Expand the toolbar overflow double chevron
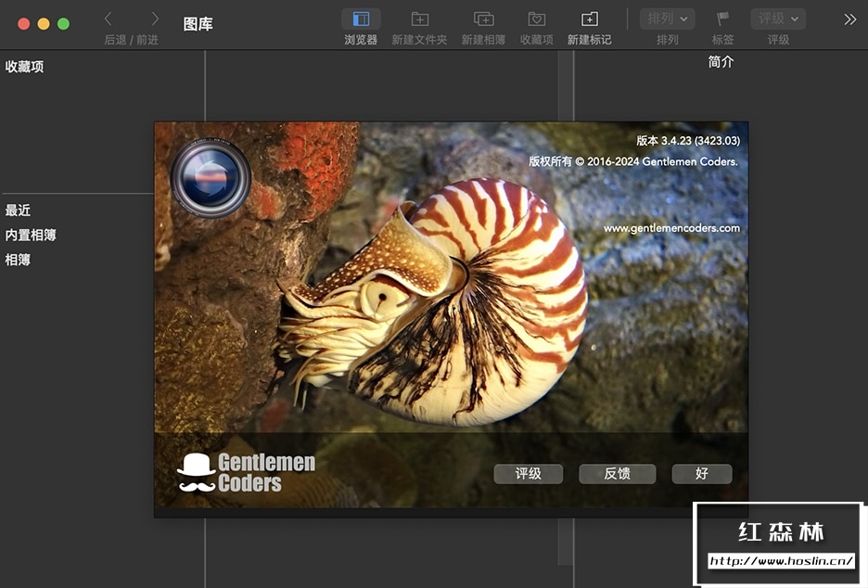 coord(849,19)
